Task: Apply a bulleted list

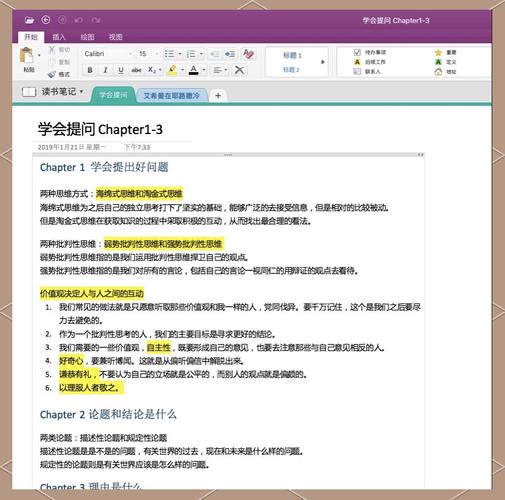Action: click(169, 54)
